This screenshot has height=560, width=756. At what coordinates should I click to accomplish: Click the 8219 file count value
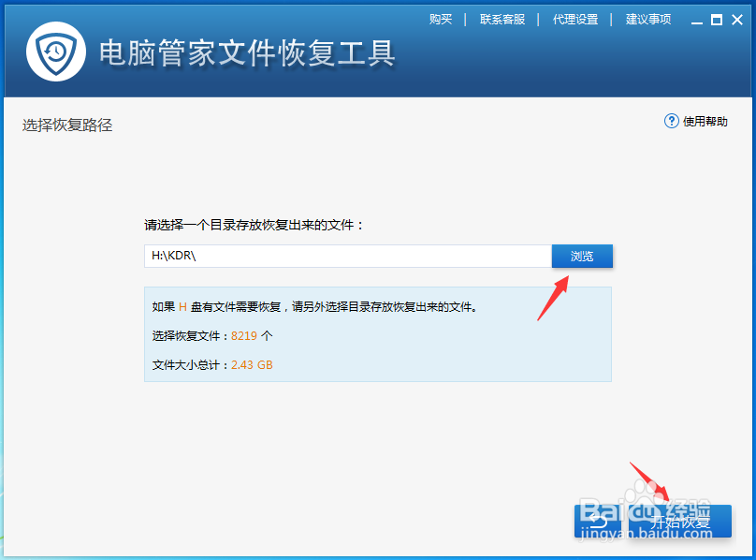click(244, 336)
